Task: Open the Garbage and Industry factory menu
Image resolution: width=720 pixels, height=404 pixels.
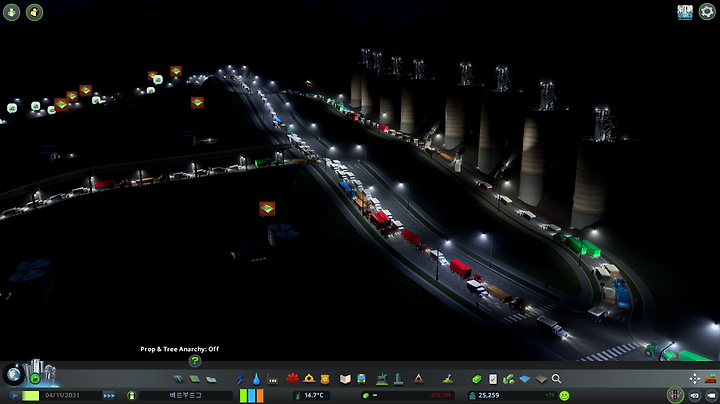Action: click(273, 379)
